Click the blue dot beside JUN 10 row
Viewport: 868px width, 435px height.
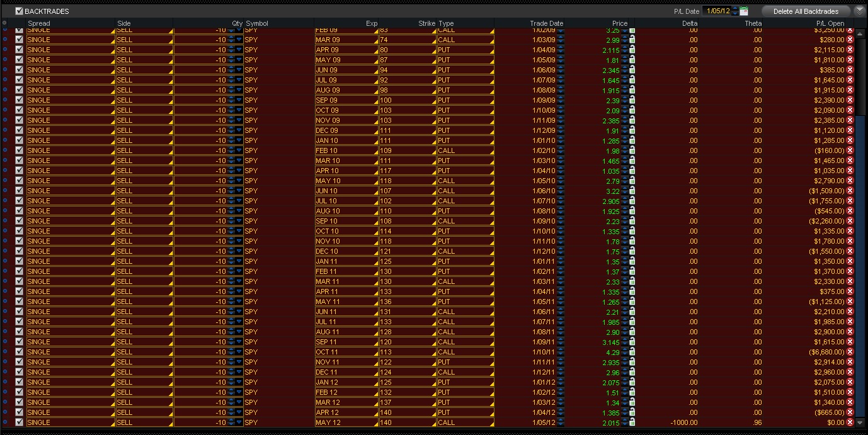5,191
